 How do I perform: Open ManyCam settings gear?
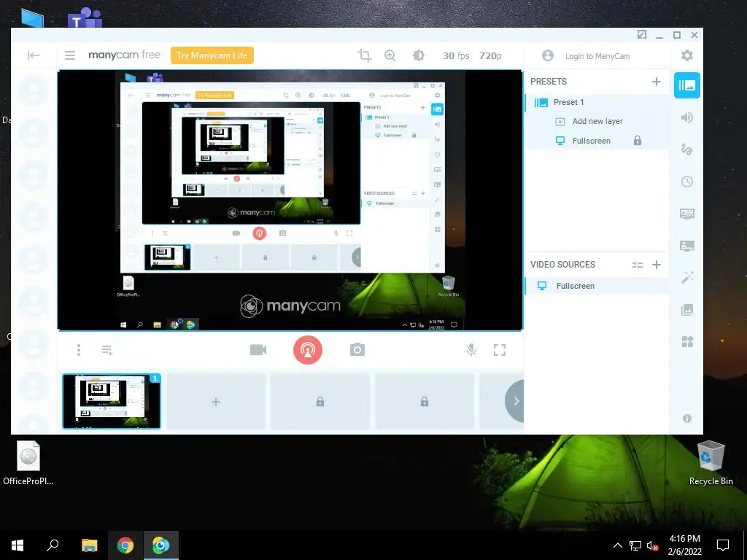click(x=687, y=55)
